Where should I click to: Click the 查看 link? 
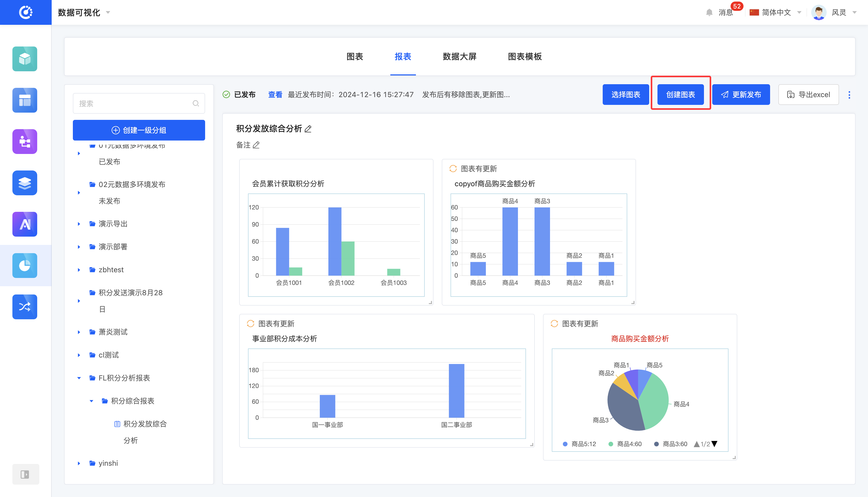(275, 95)
